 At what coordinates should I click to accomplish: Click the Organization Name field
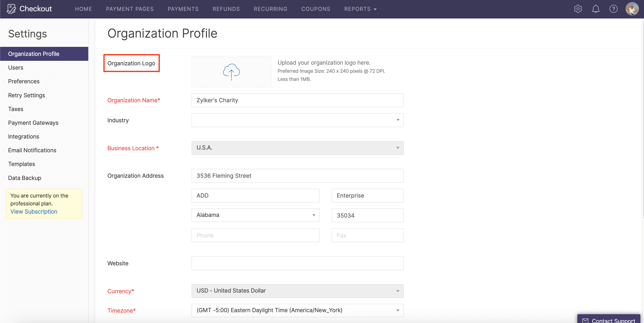click(297, 100)
